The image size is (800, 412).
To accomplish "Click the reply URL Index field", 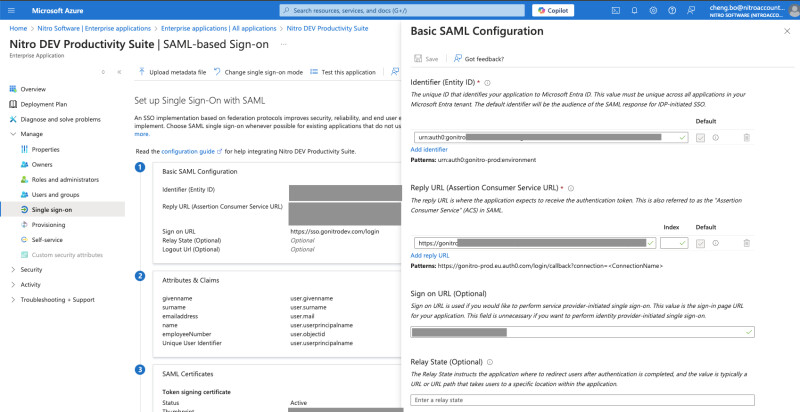I will click(674, 243).
